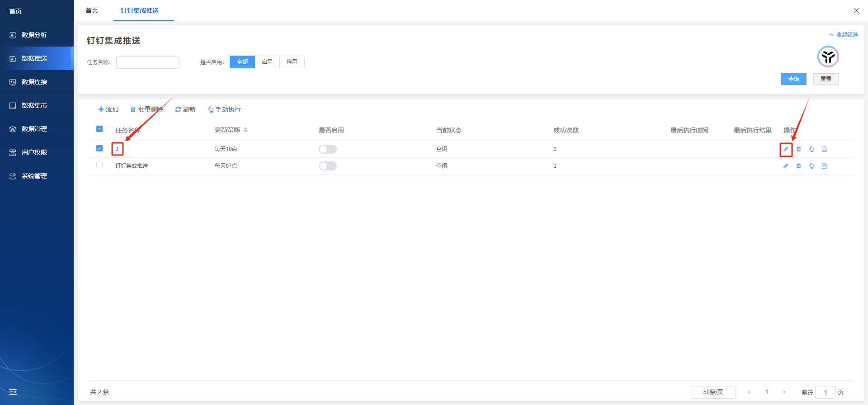Open the 数据分析 sidebar menu
This screenshot has width=868, height=405.
coord(36,35)
